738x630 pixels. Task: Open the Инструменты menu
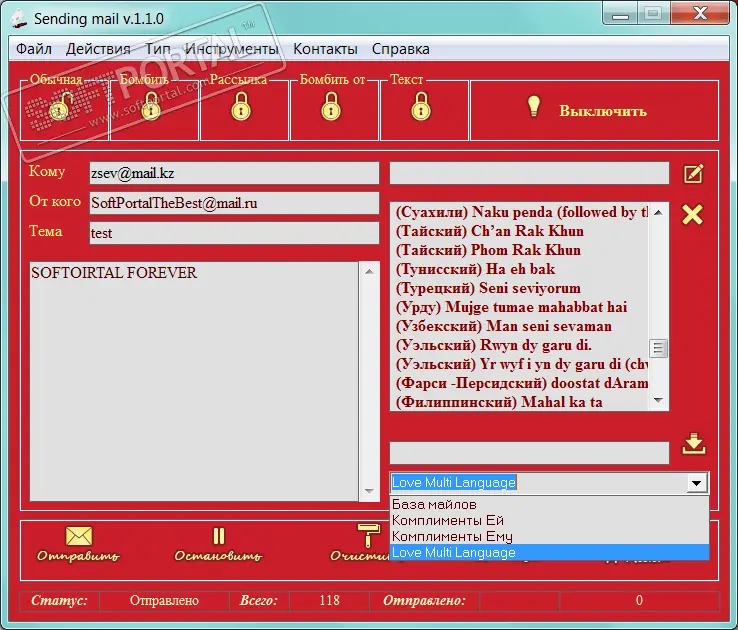[231, 48]
